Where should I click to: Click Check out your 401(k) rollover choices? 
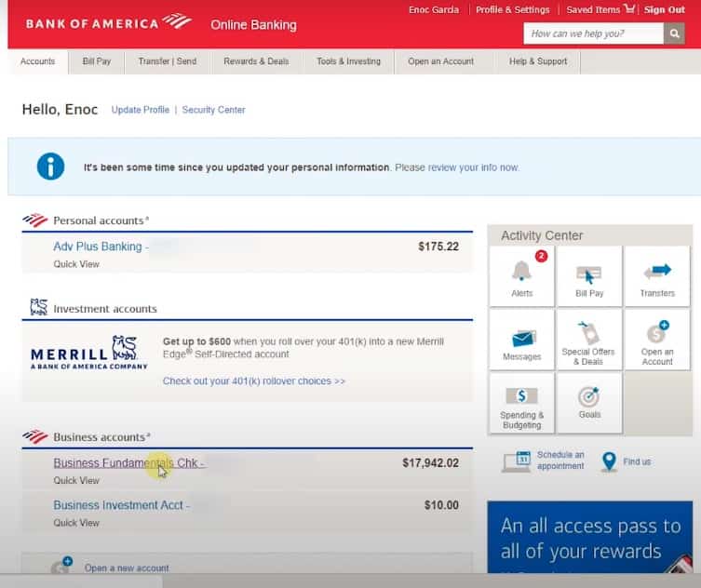tap(254, 381)
